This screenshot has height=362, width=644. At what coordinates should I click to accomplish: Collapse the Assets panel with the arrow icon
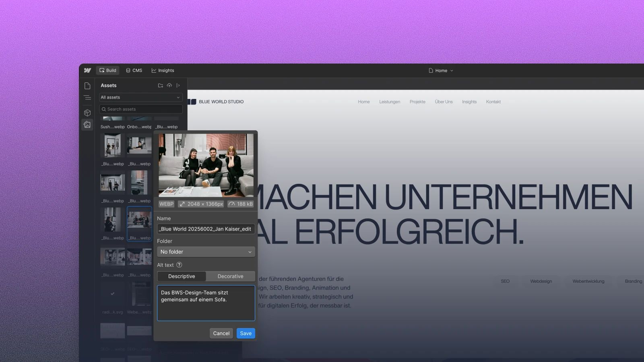pos(178,85)
